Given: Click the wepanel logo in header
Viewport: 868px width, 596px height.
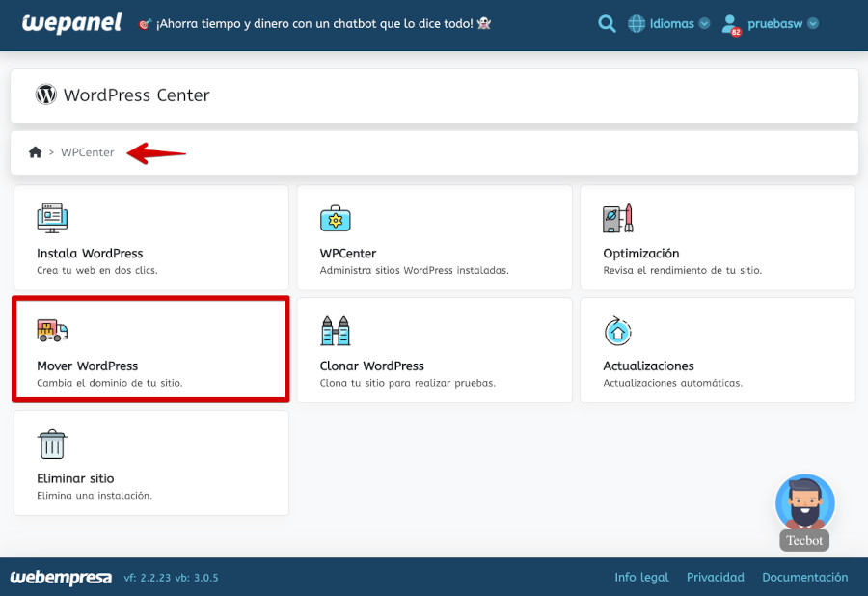Looking at the screenshot, I should [x=71, y=23].
